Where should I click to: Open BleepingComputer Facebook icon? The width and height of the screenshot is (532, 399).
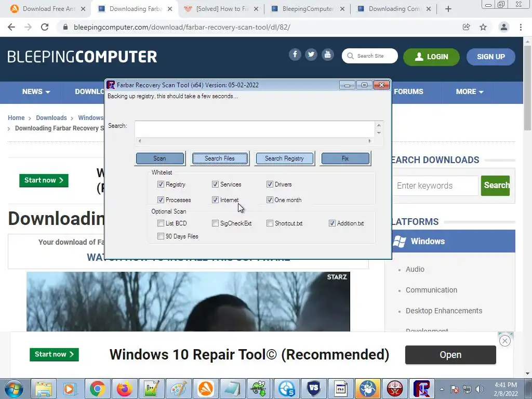coord(295,55)
